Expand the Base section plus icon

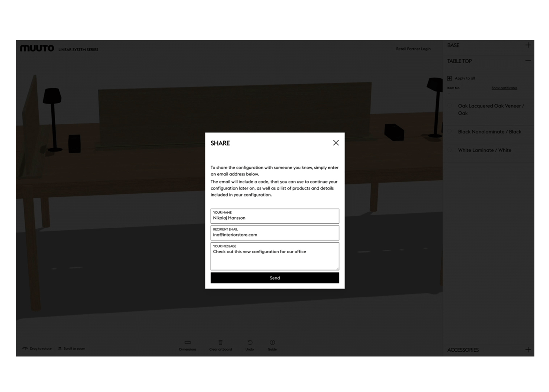coord(528,45)
